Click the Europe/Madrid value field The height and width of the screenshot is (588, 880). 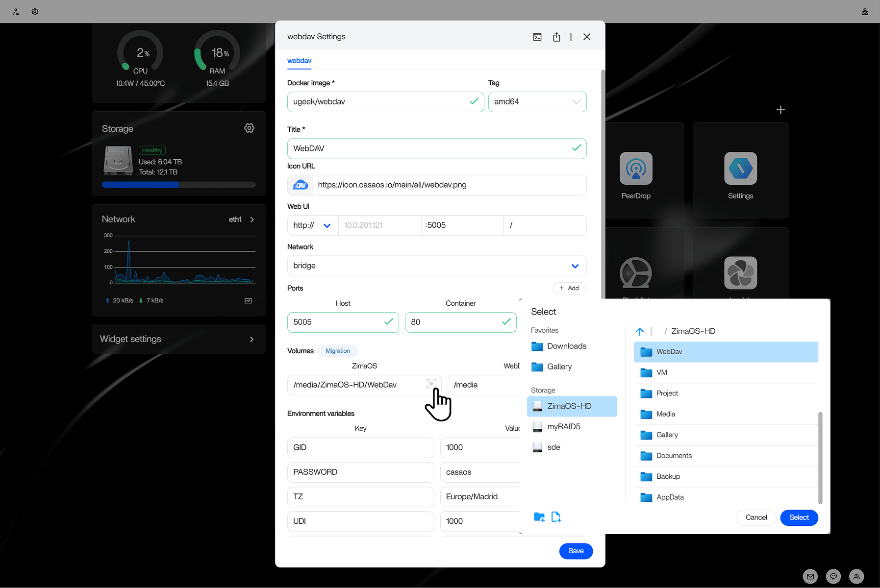click(x=480, y=497)
